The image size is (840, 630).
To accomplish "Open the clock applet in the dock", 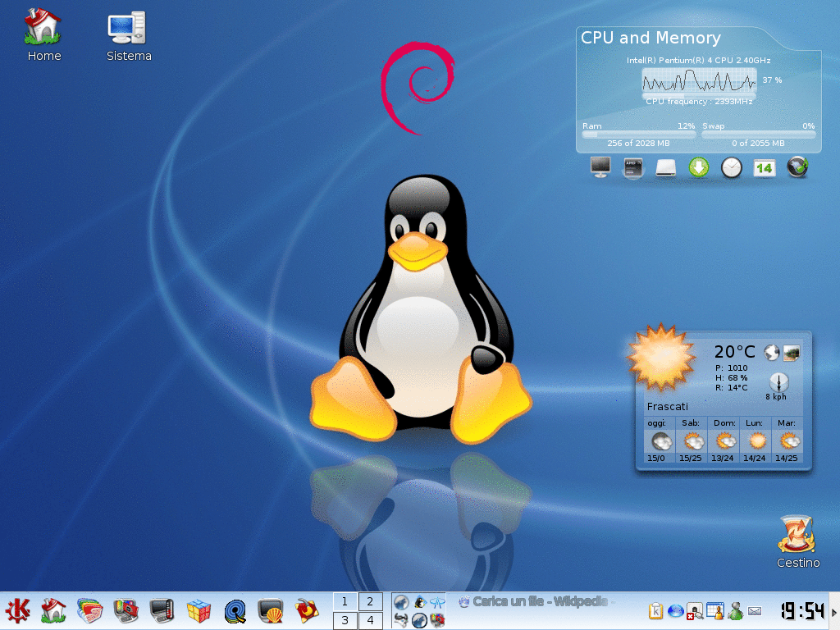I will click(x=731, y=167).
